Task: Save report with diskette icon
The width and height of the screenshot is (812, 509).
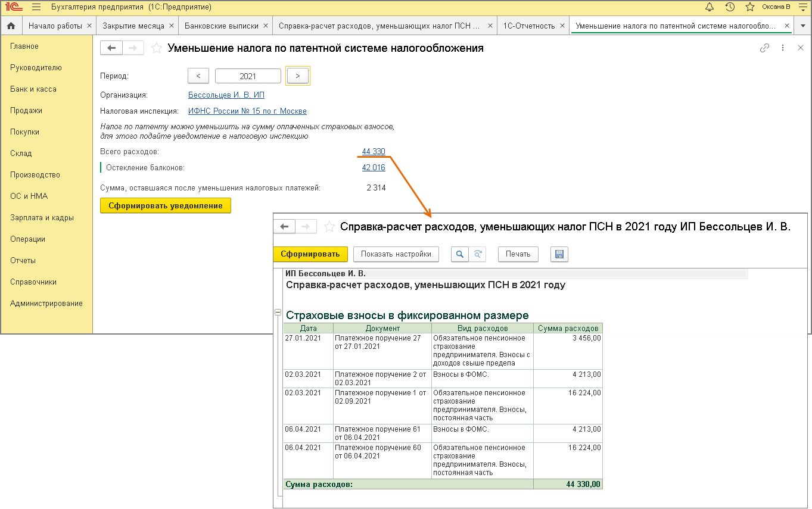Action: pyautogui.click(x=559, y=254)
